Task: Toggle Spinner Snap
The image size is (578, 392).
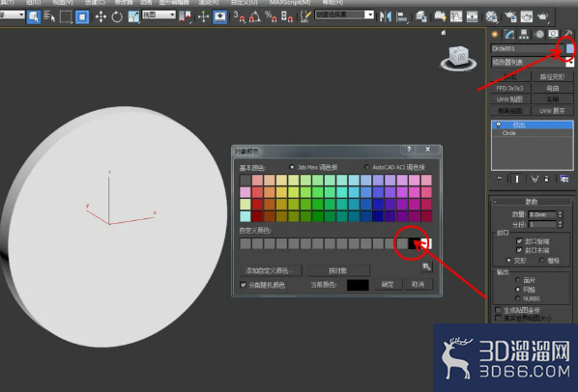Action: [x=287, y=16]
